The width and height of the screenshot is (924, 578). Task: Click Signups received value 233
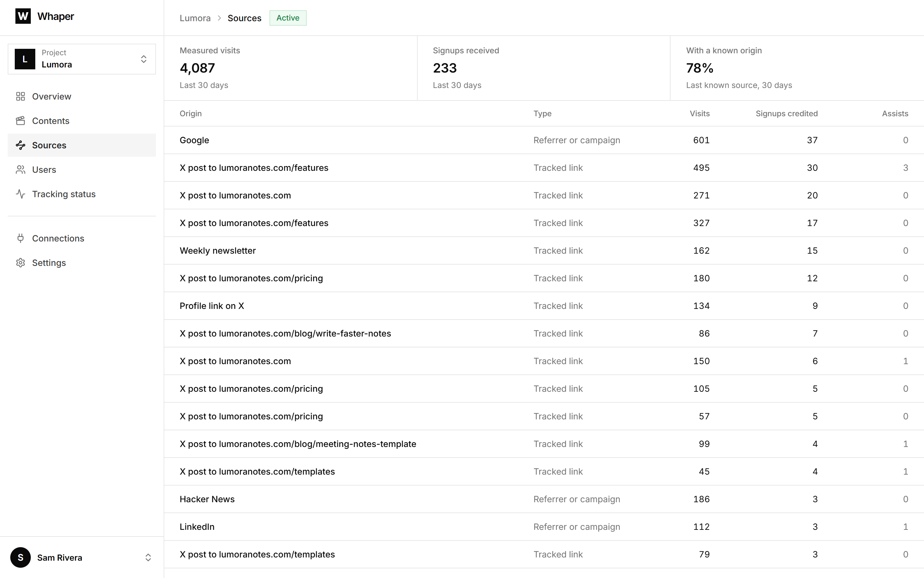click(x=445, y=68)
